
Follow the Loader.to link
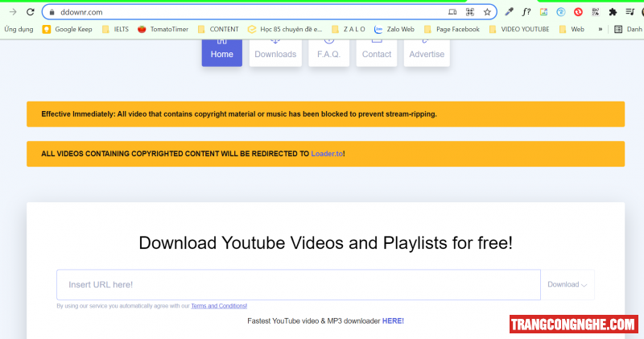(x=327, y=154)
